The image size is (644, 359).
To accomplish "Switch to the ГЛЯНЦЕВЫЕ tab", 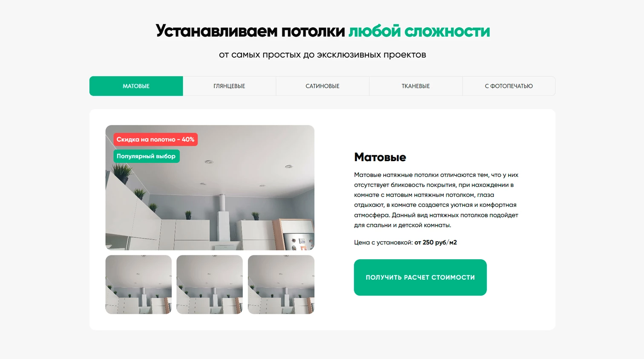I will pyautogui.click(x=229, y=86).
